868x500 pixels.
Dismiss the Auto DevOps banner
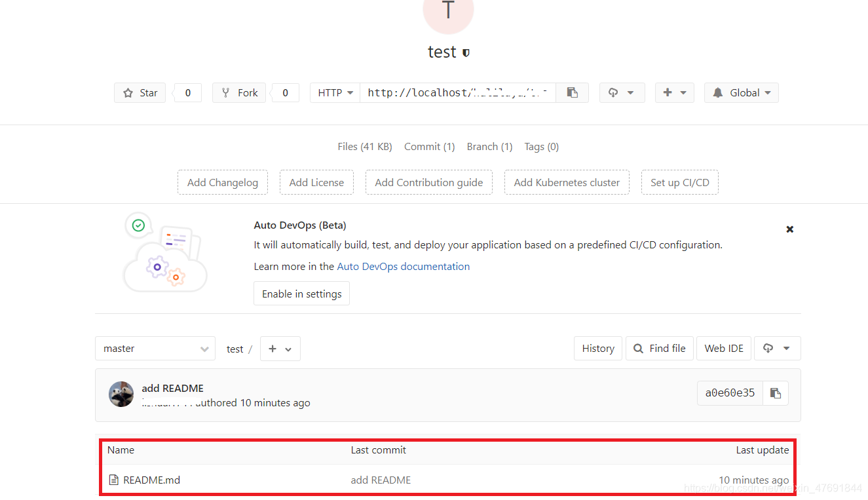pyautogui.click(x=790, y=229)
